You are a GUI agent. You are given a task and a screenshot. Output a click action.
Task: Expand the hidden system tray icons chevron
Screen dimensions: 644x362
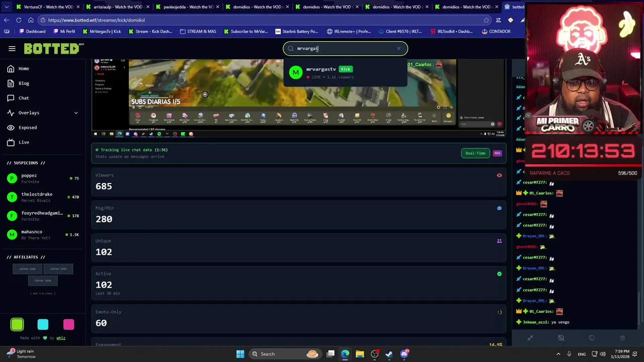pos(559,354)
